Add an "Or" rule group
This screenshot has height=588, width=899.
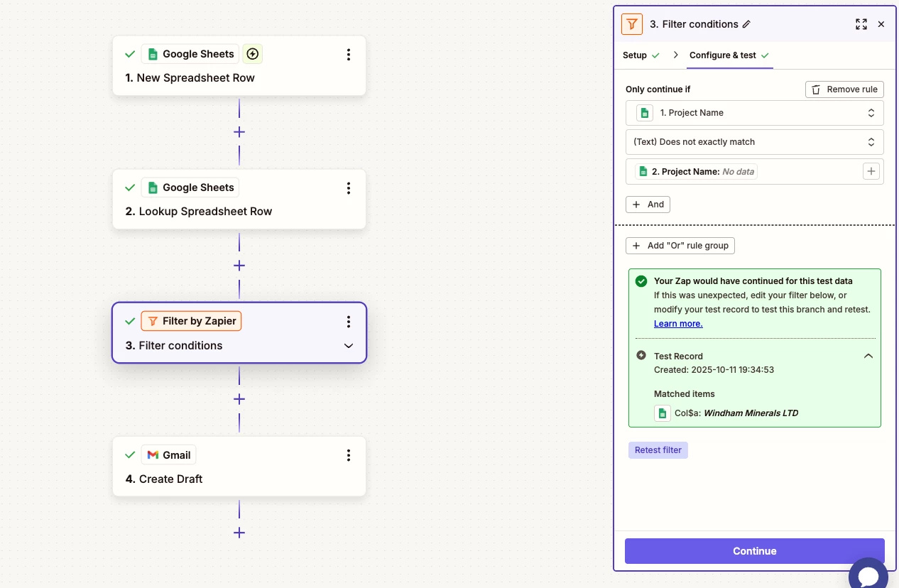[680, 246]
